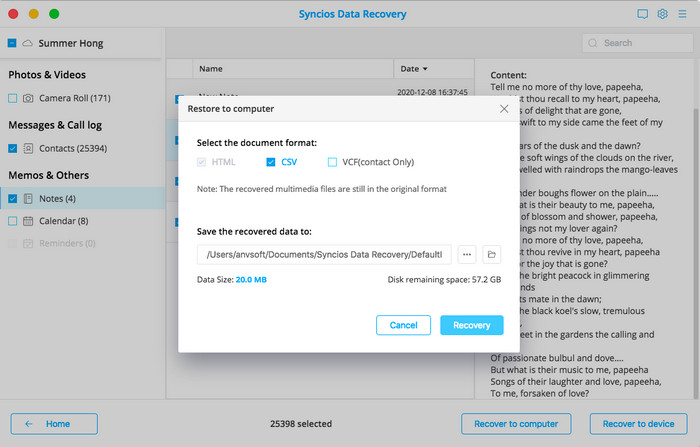
Task: Click the camera icon beside Camera Roll
Action: 29,98
